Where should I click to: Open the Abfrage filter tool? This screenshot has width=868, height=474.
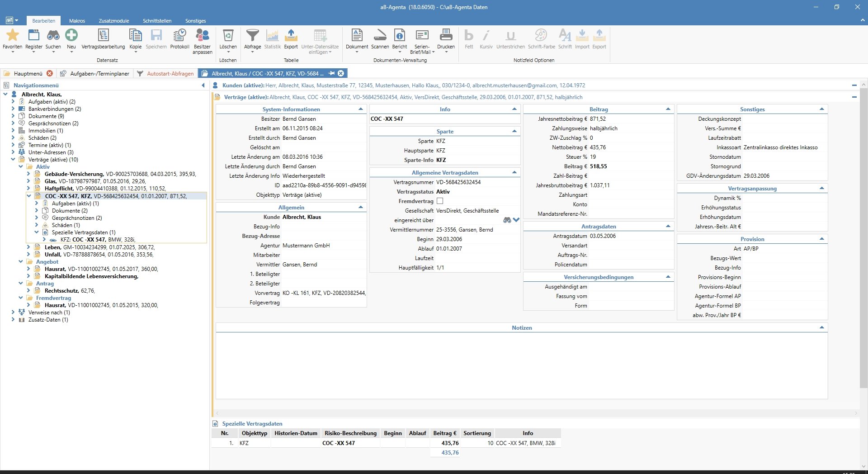pos(252,35)
